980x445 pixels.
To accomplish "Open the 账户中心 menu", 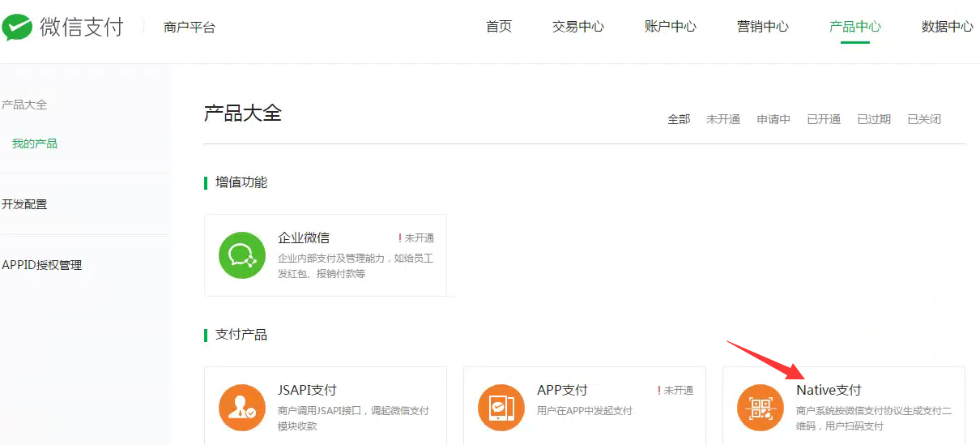I will point(671,27).
